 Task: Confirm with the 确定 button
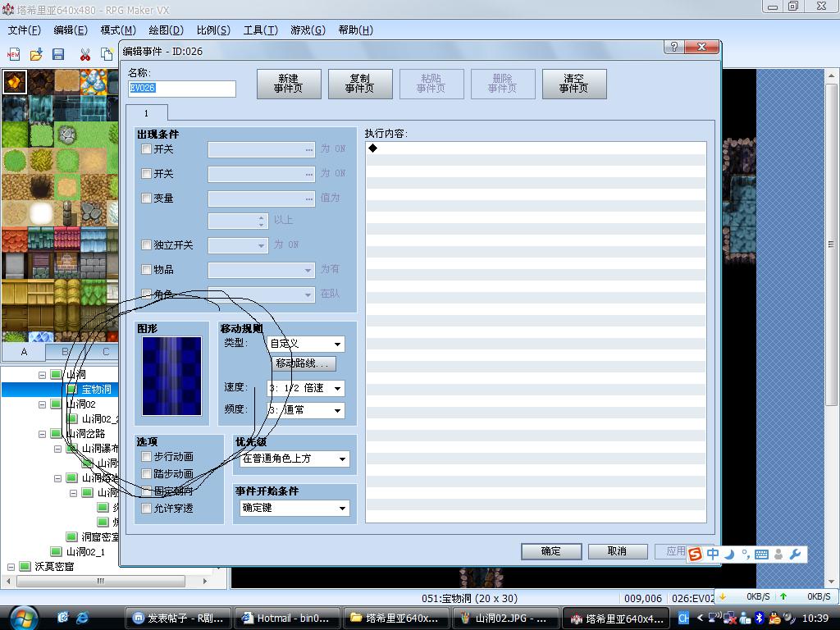point(551,551)
